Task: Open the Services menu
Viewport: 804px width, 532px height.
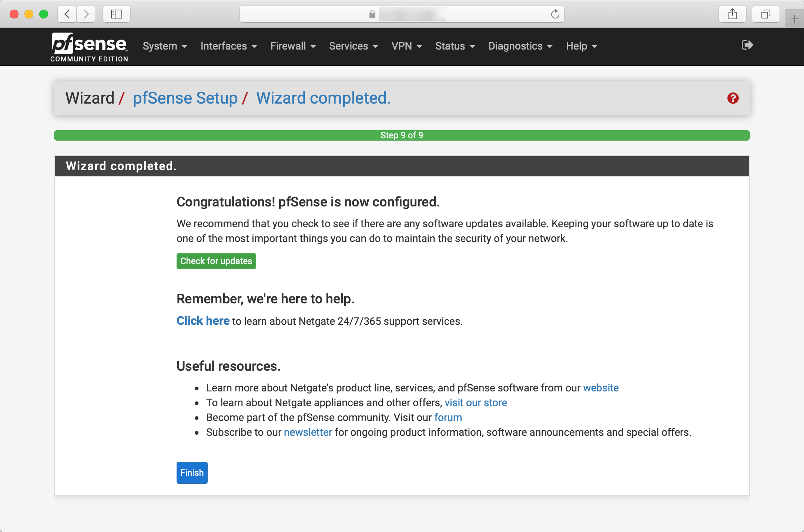Action: click(354, 46)
